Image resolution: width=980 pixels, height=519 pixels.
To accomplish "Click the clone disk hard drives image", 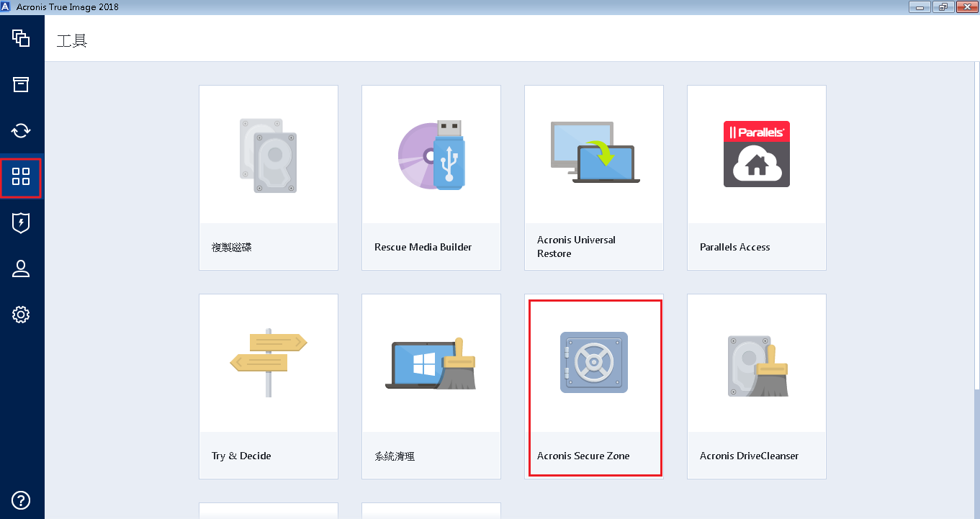I will [x=268, y=155].
